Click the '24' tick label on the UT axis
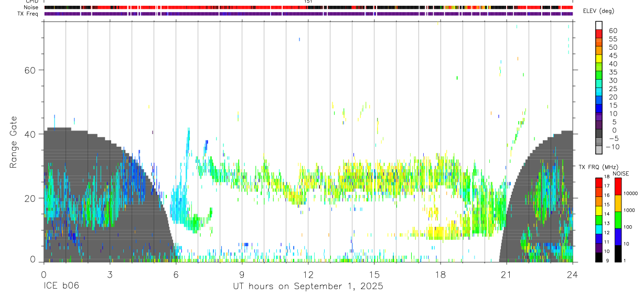The image size is (644, 297). [x=572, y=273]
